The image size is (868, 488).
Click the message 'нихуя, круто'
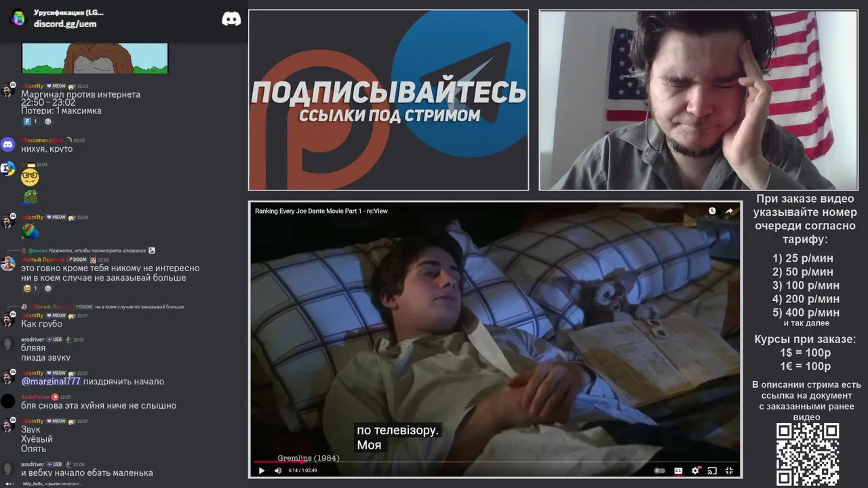(47, 149)
